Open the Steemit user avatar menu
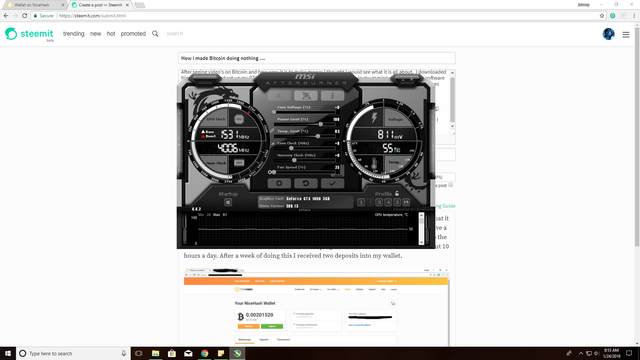 608,34
